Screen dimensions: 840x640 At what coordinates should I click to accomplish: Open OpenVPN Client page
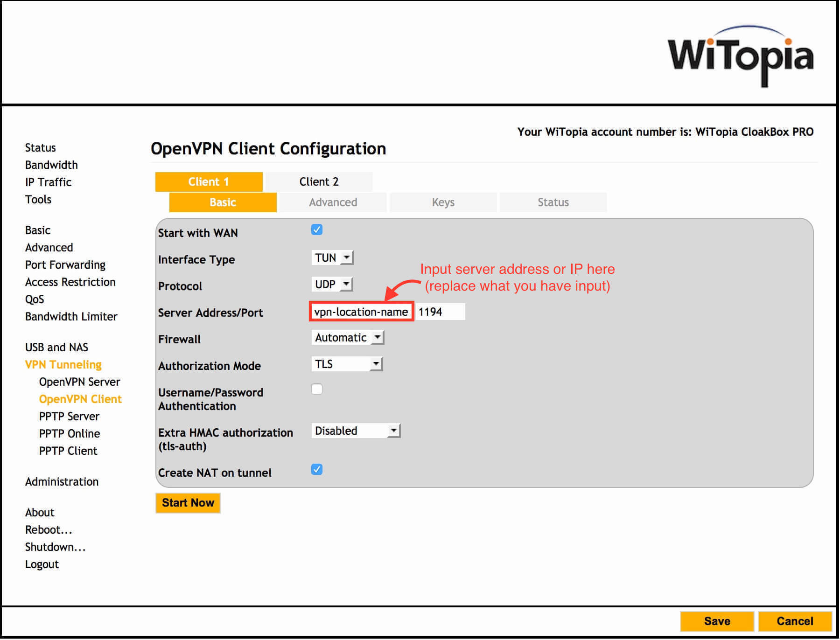click(x=81, y=399)
